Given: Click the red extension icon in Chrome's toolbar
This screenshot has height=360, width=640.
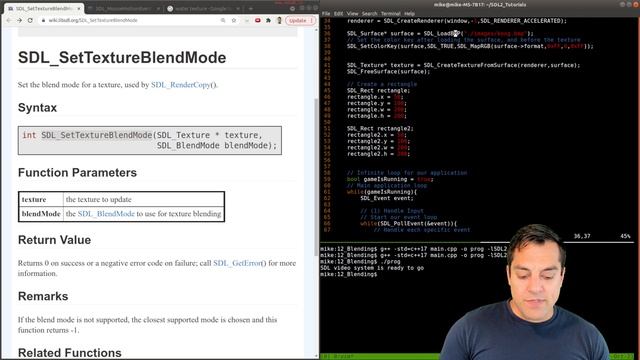Looking at the screenshot, I should pos(258,20).
